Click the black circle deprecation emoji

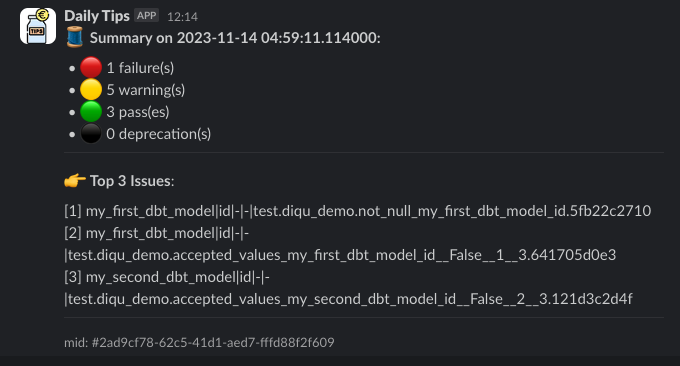pos(91,134)
